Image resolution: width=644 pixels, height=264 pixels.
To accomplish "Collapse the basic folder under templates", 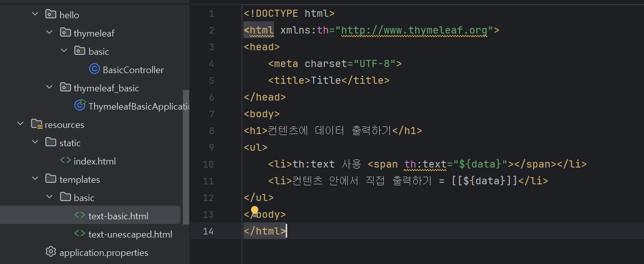I will (x=49, y=197).
